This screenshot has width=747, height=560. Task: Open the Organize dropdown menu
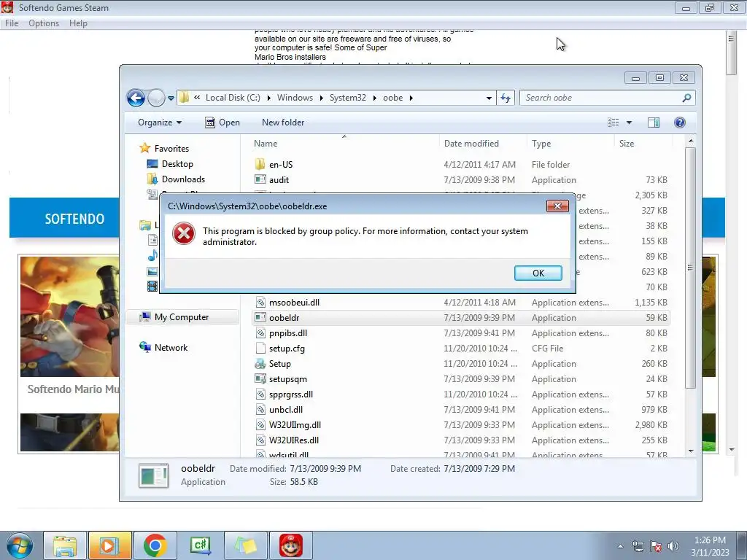160,122
